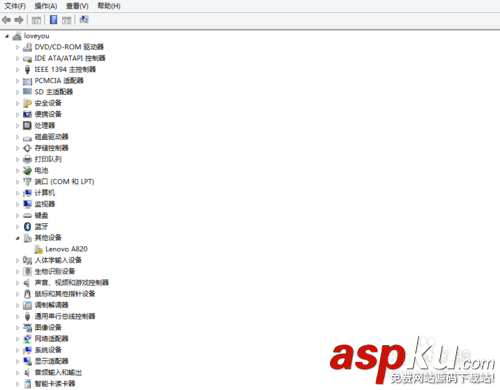Collapse the loveyou root node
Image resolution: width=500 pixels, height=390 pixels.
click(x=7, y=36)
